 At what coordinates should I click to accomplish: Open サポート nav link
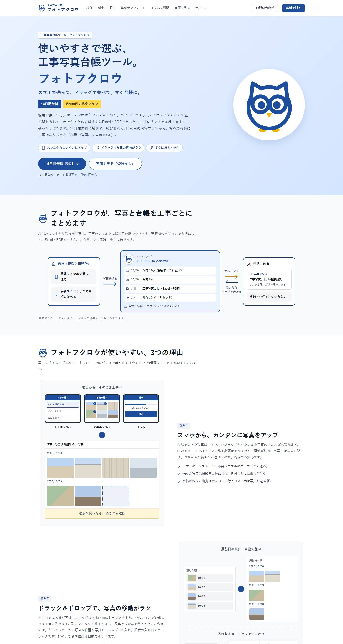pyautogui.click(x=201, y=8)
